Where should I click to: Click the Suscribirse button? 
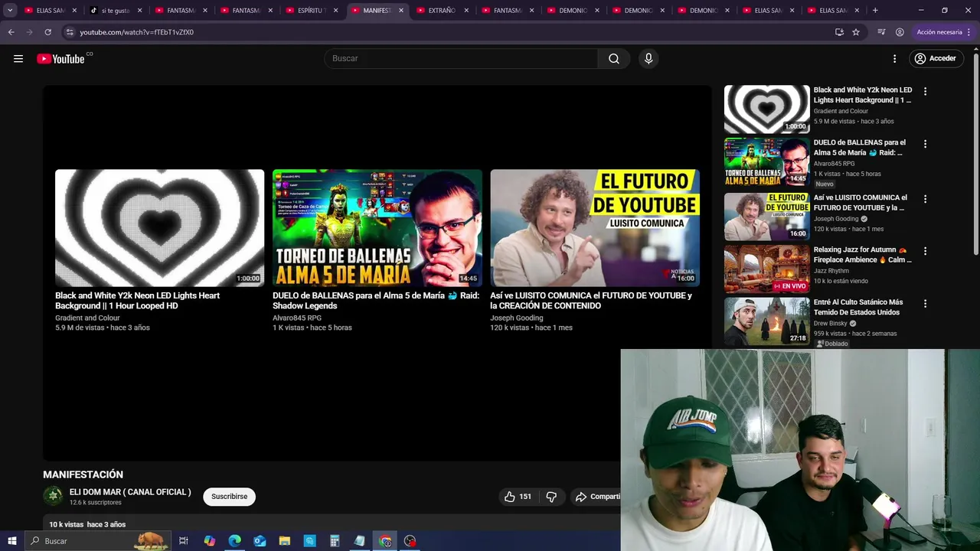[x=230, y=497]
